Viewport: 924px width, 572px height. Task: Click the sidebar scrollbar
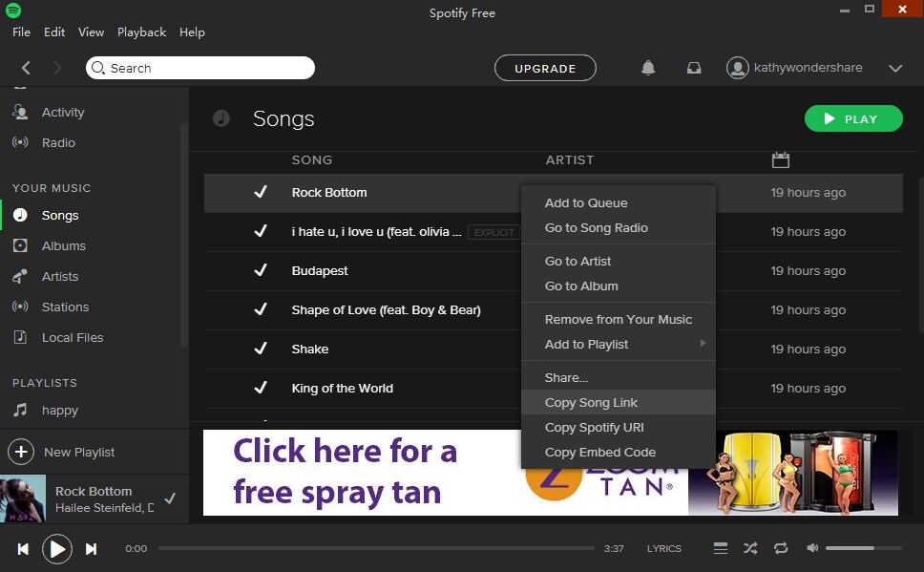click(x=184, y=236)
